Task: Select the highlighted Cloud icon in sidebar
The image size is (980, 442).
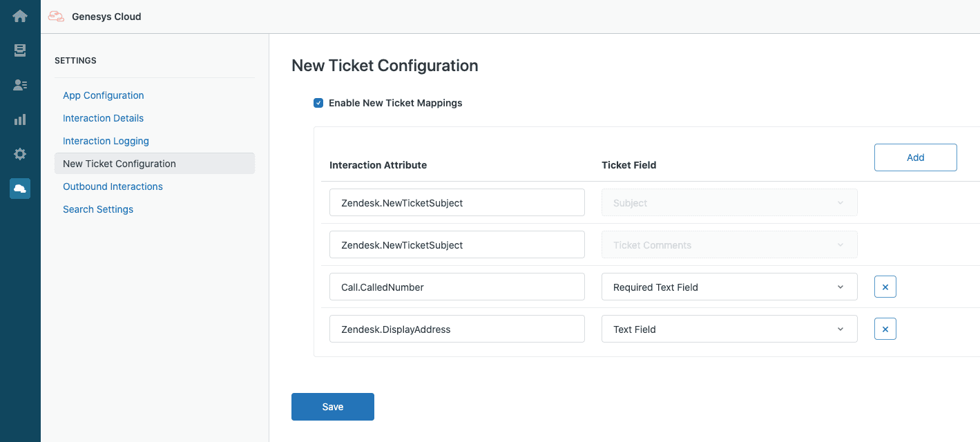Action: [x=19, y=188]
